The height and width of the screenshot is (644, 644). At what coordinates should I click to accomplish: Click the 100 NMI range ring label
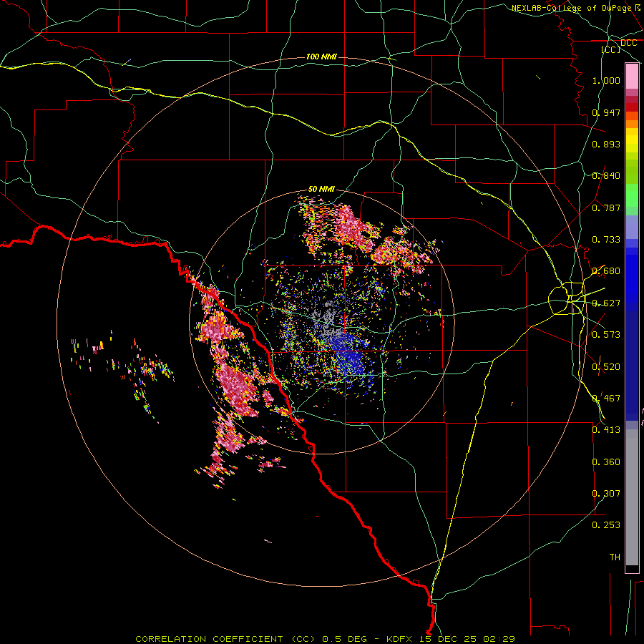coord(321,57)
